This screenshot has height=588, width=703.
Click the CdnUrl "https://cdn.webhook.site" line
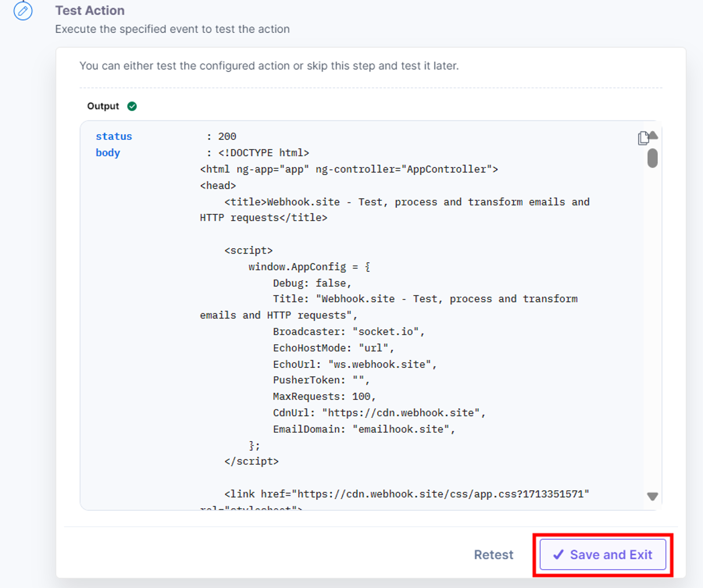pos(379,413)
